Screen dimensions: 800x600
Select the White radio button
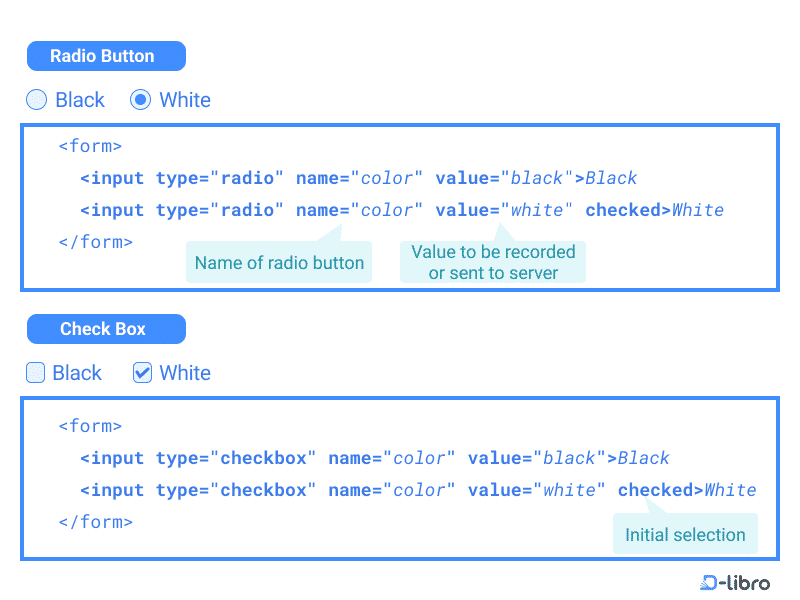(x=139, y=99)
